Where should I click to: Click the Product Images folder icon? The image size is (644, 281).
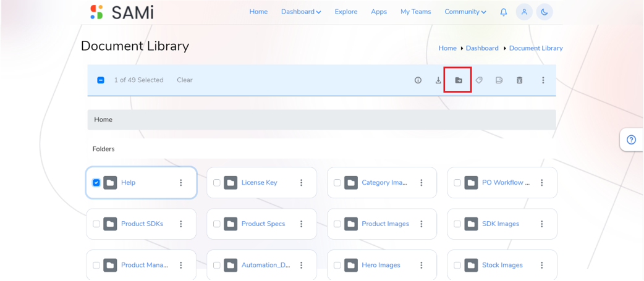tap(351, 224)
